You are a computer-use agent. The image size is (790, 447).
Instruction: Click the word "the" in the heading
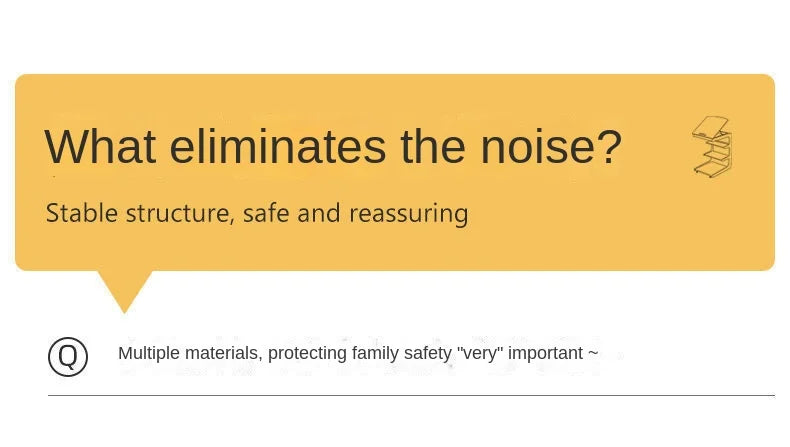432,147
